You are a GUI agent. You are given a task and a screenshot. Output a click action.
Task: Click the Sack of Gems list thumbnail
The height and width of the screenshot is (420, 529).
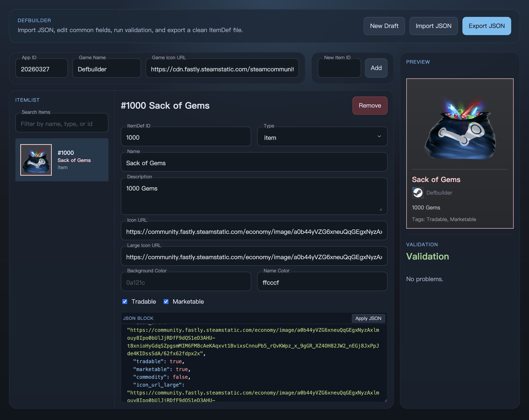coord(36,160)
